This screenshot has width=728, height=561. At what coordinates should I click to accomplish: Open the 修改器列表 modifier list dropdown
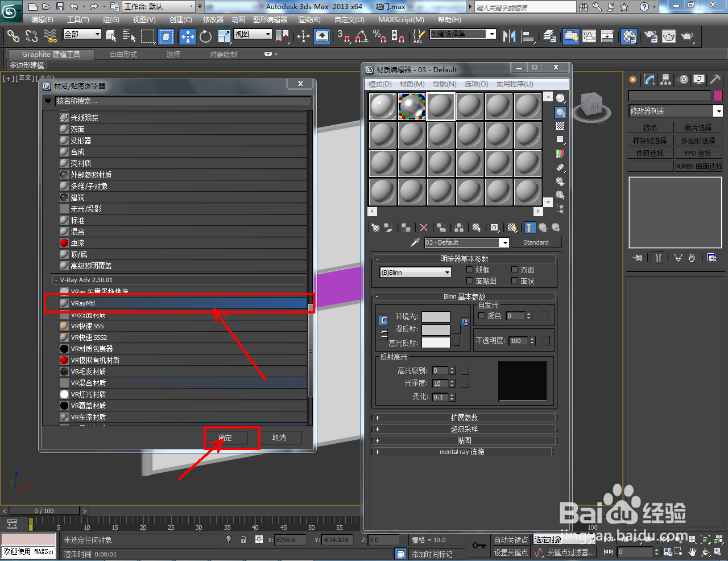pyautogui.click(x=675, y=111)
